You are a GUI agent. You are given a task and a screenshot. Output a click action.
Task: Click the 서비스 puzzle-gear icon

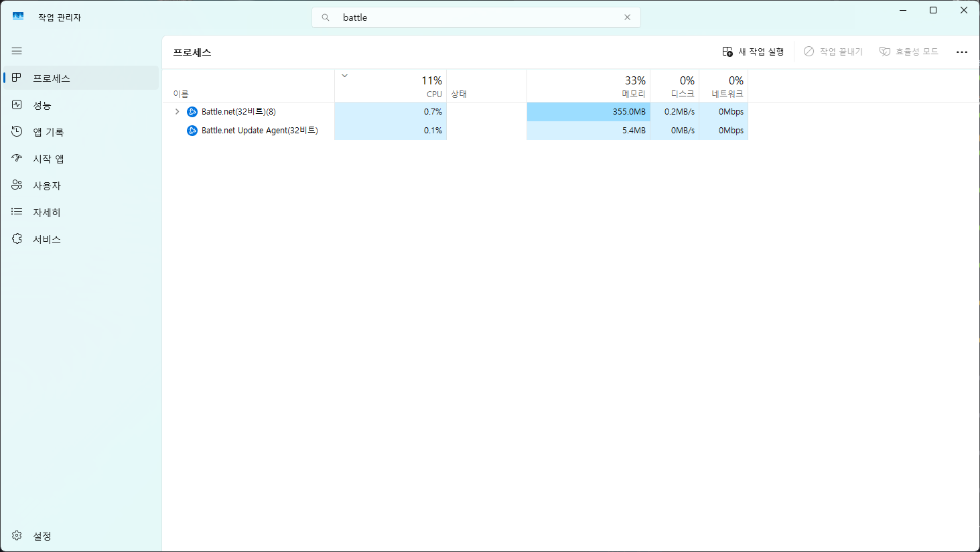tap(17, 238)
